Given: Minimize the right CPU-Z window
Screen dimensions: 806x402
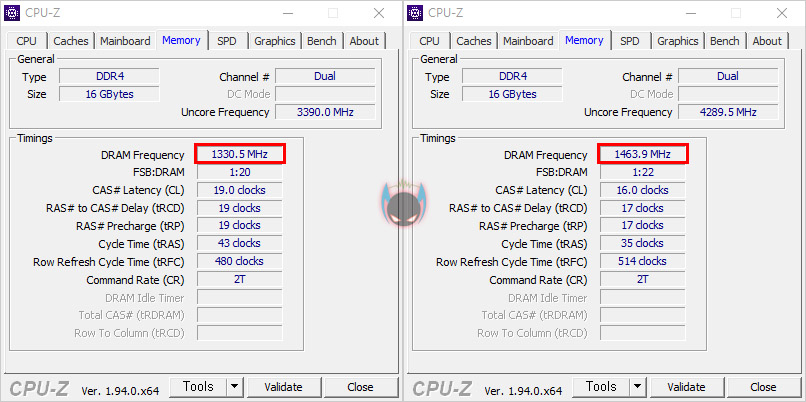Looking at the screenshot, I should (691, 13).
